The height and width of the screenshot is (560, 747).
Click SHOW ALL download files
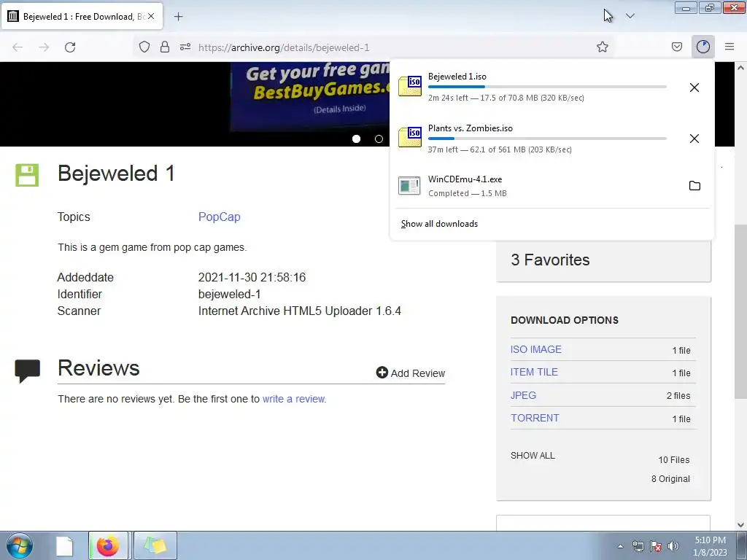(533, 456)
